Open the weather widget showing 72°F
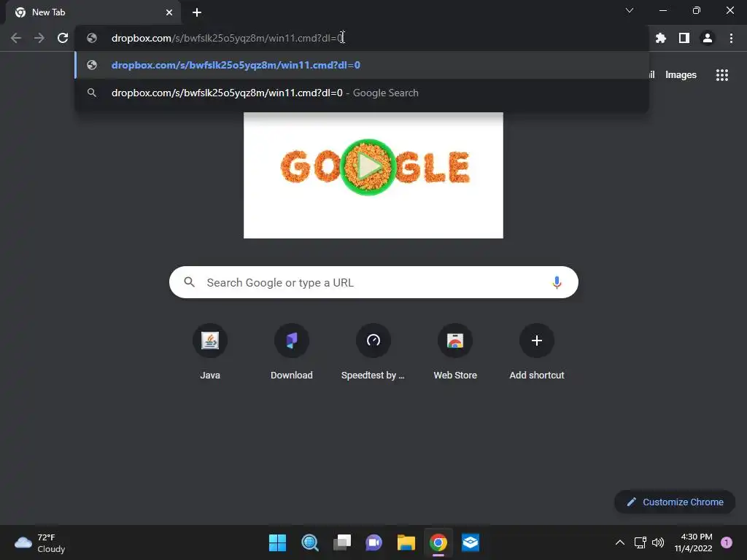 [x=40, y=542]
